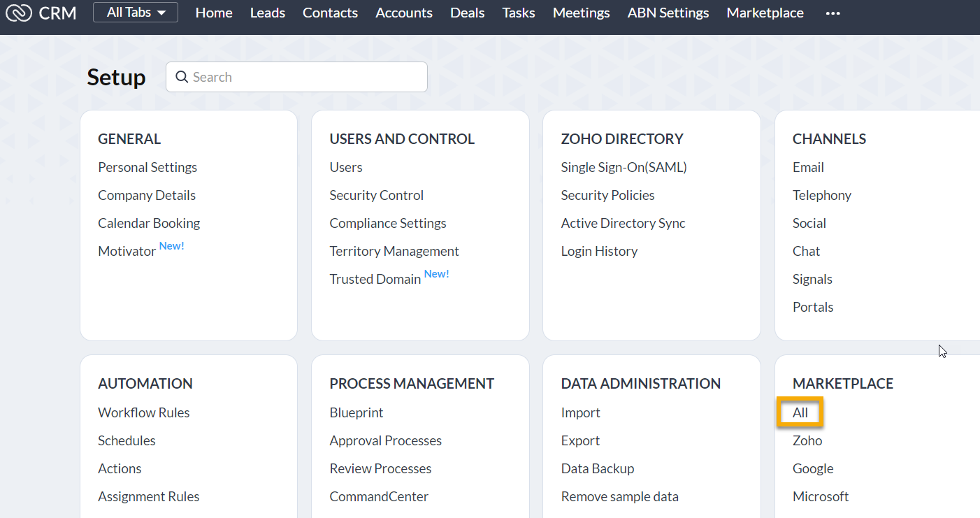The width and height of the screenshot is (980, 518).
Task: Click the CHANNELS section heading
Action: point(829,138)
